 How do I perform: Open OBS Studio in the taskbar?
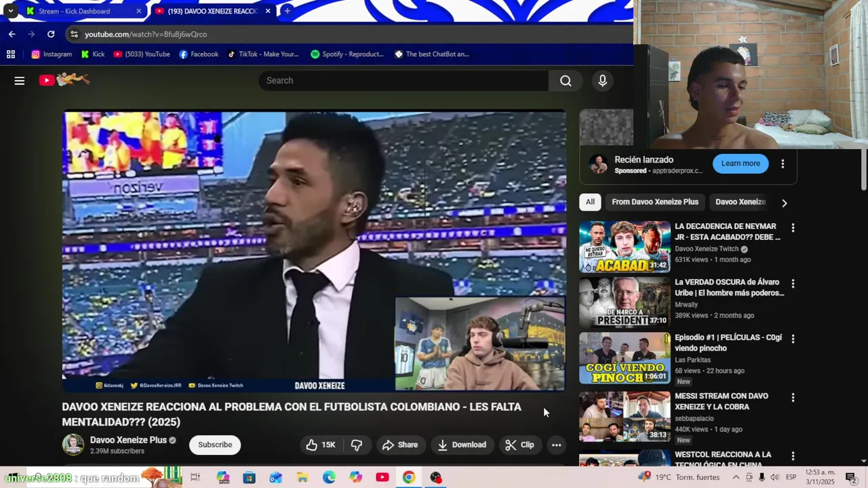coord(436,477)
